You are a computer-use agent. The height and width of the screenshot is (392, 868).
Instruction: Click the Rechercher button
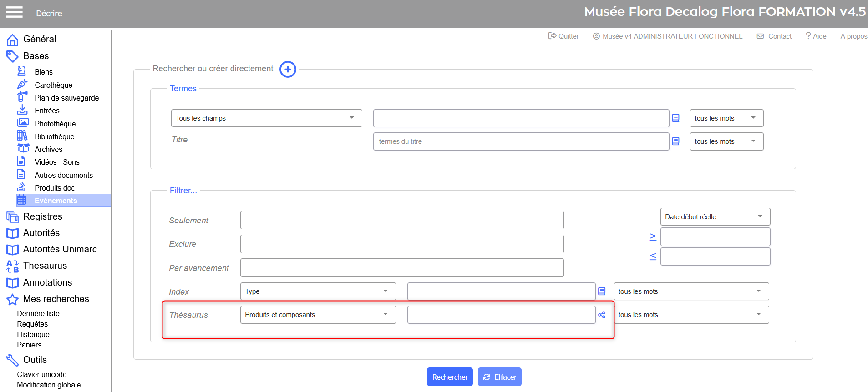tap(449, 377)
